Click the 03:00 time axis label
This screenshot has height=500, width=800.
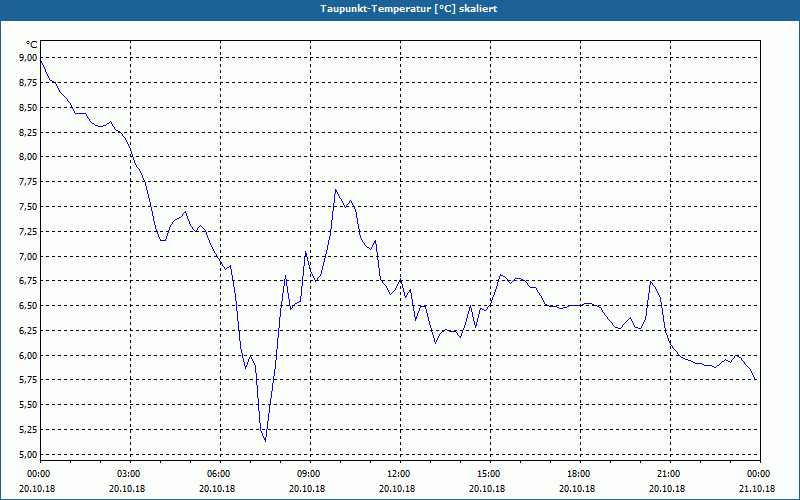131,474
